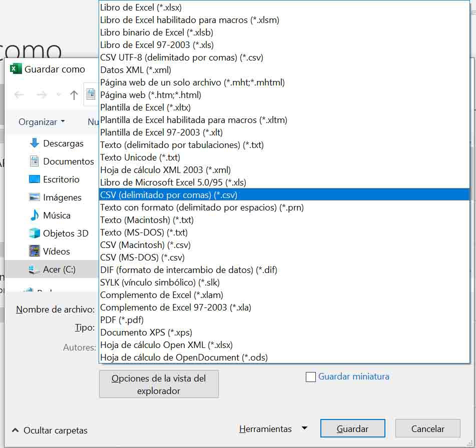Choose Plantilla de Excel 97-2003 (*.xlt)
The width and height of the screenshot is (476, 448).
(284, 132)
